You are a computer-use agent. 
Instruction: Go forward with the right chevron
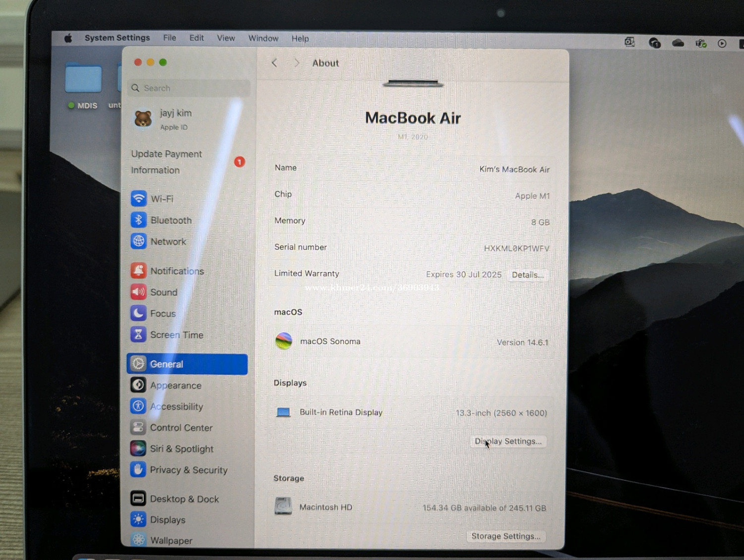[297, 62]
